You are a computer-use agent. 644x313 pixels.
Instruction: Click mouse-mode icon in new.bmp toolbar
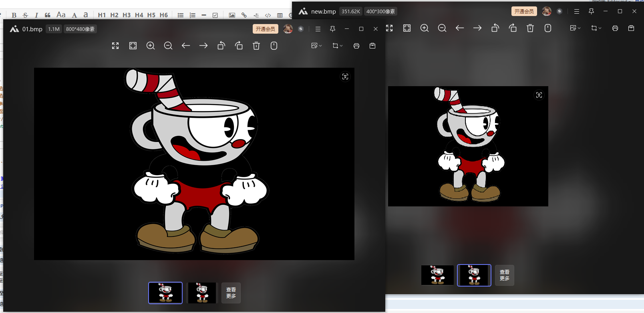tap(548, 28)
